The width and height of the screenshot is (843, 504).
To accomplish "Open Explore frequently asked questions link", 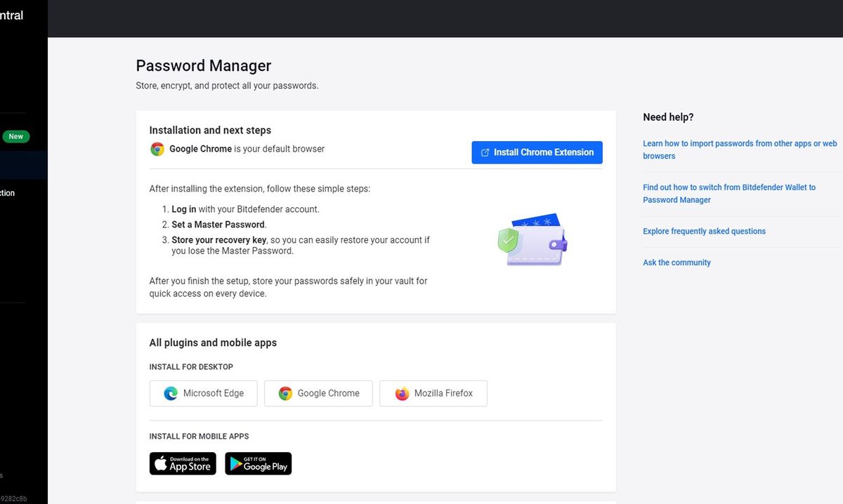I will 704,231.
